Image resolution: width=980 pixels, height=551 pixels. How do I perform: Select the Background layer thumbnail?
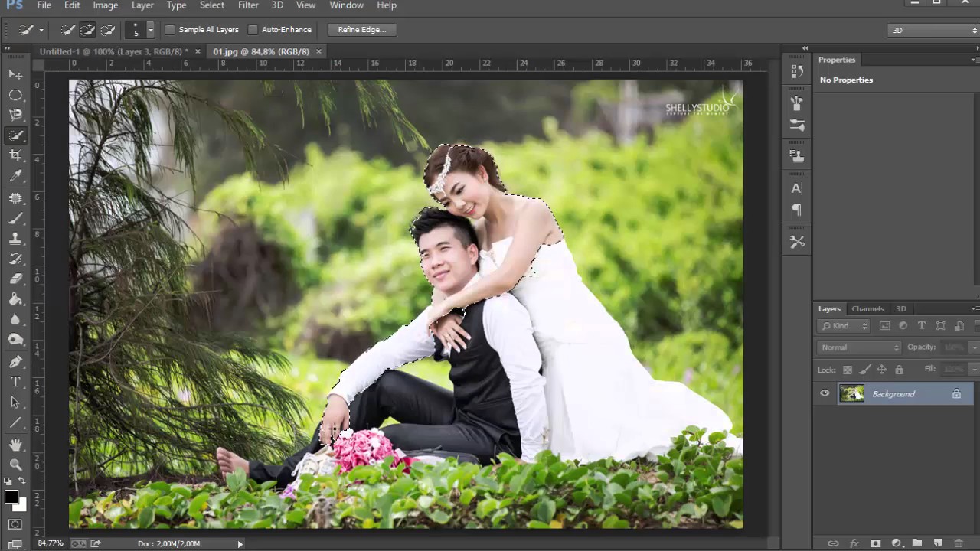click(x=851, y=393)
